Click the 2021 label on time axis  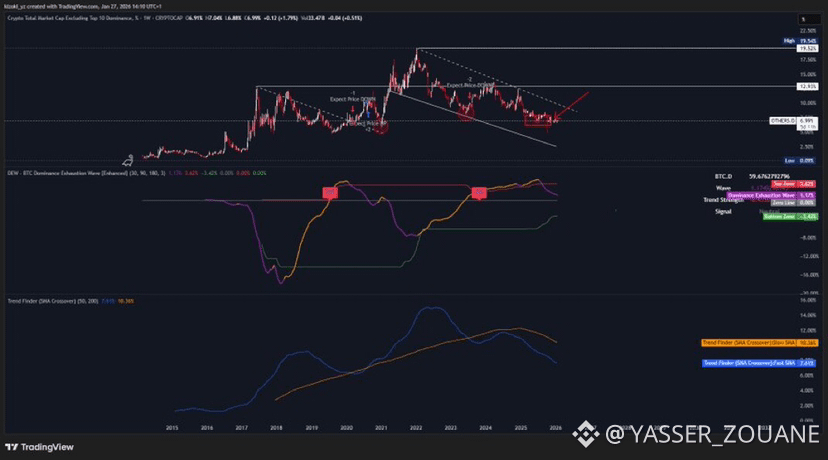pyautogui.click(x=381, y=428)
